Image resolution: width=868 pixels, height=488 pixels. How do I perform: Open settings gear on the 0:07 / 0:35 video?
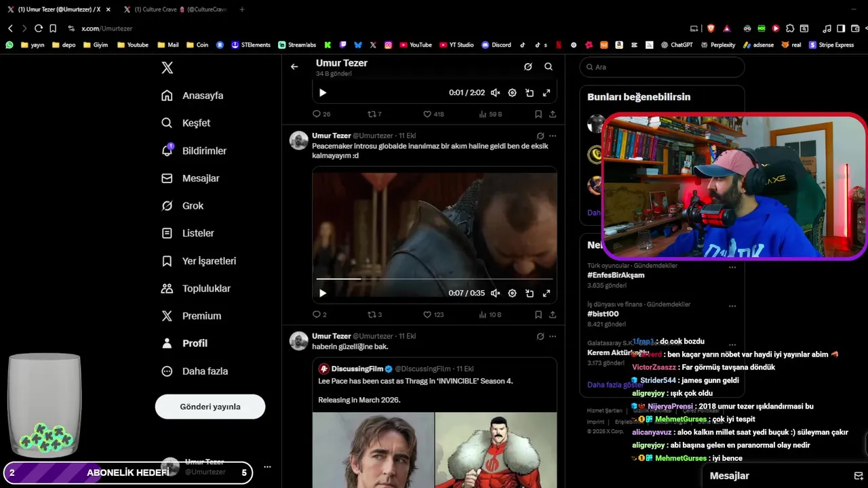[x=512, y=293]
